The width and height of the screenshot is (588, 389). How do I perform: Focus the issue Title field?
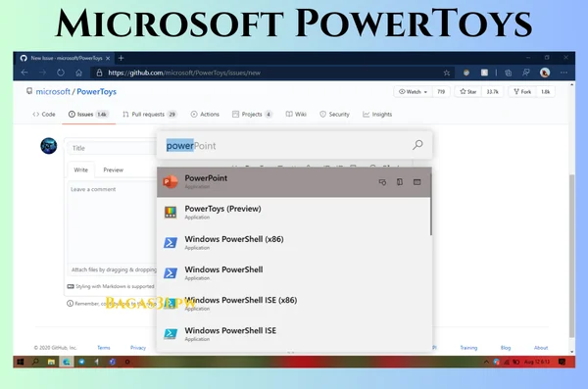coord(113,148)
